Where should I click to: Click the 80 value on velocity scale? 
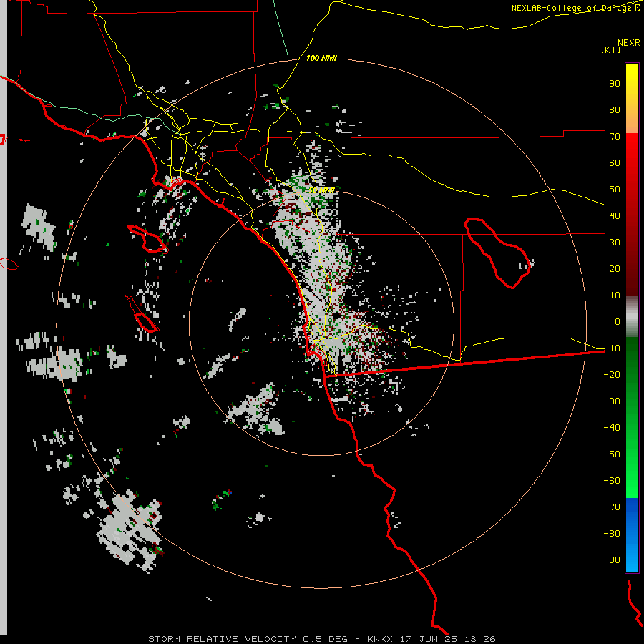[615, 109]
